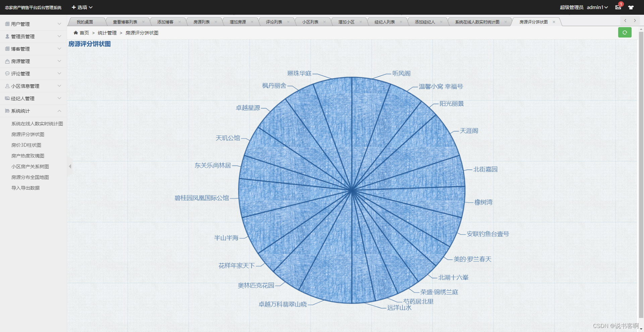Click the 橡树湾 pie label
The image size is (644, 332).
click(483, 202)
